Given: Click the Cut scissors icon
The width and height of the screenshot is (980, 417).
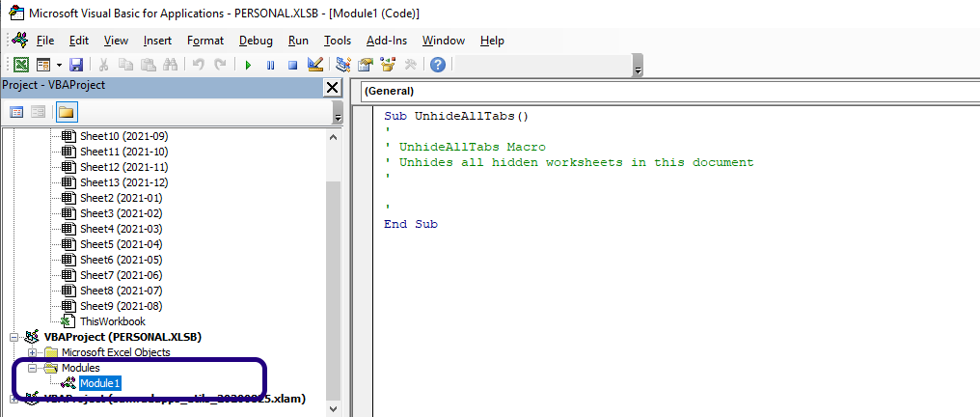Looking at the screenshot, I should point(104,65).
